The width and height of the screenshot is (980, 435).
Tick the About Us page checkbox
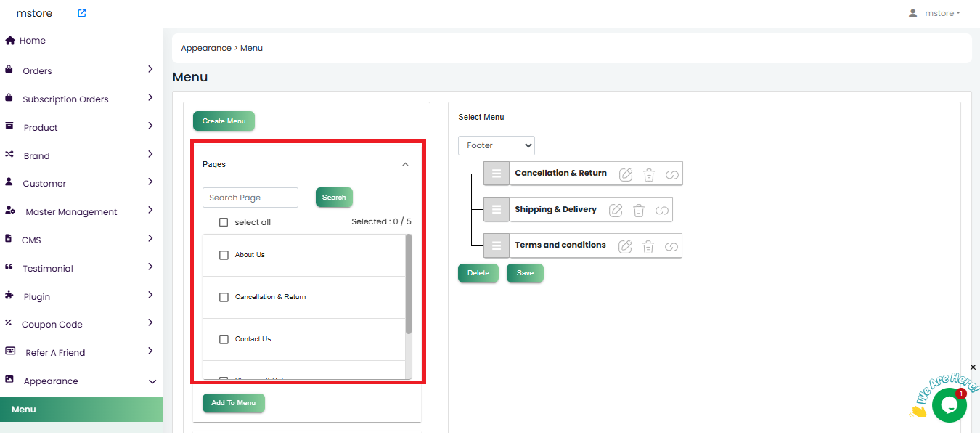(x=224, y=255)
